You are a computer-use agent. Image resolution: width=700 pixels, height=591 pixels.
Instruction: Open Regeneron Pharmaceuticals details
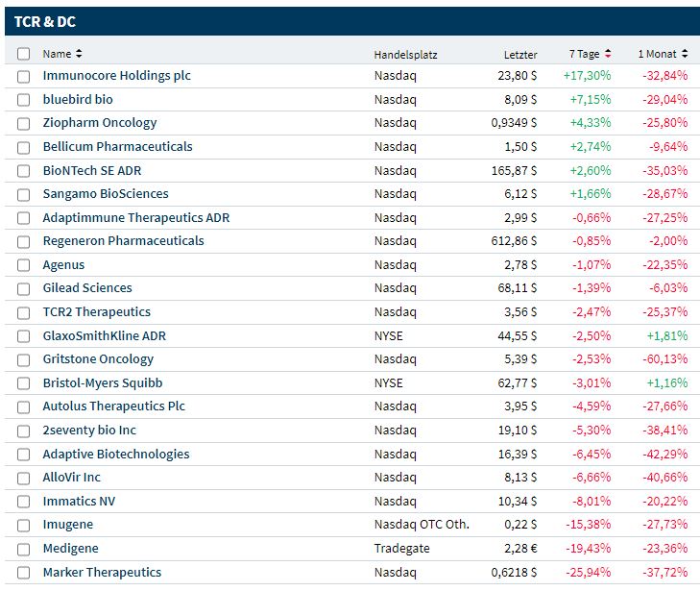tap(123, 241)
